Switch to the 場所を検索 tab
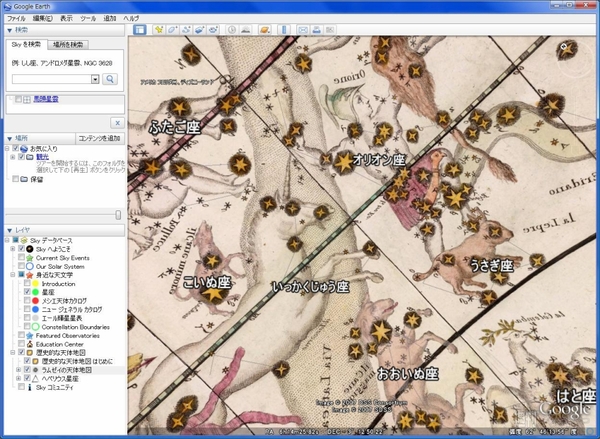 [x=68, y=44]
